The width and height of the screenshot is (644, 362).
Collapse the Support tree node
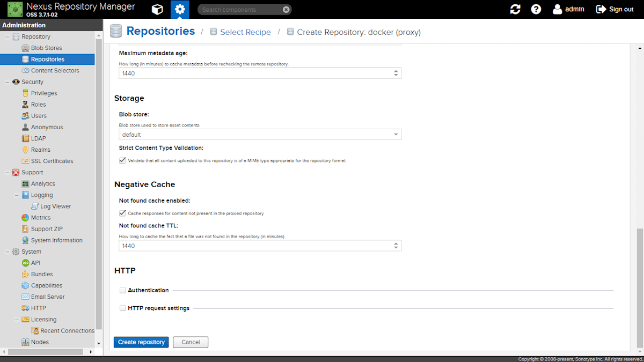click(x=7, y=173)
